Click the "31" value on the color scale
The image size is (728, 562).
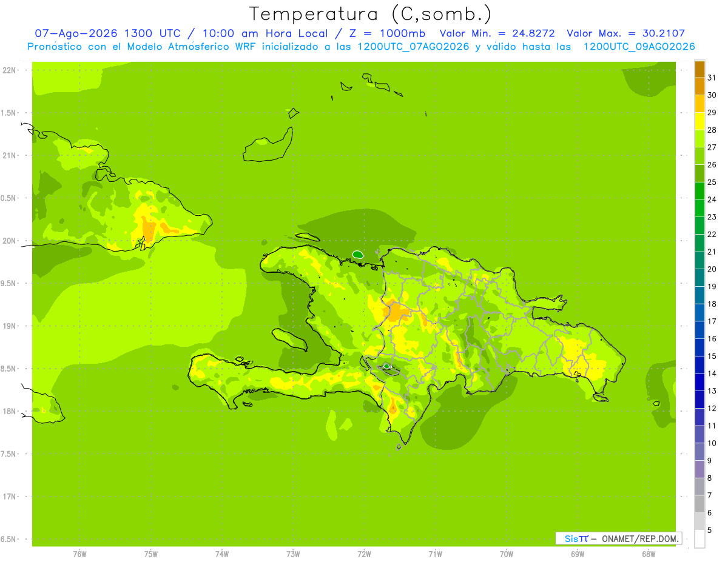pos(712,78)
